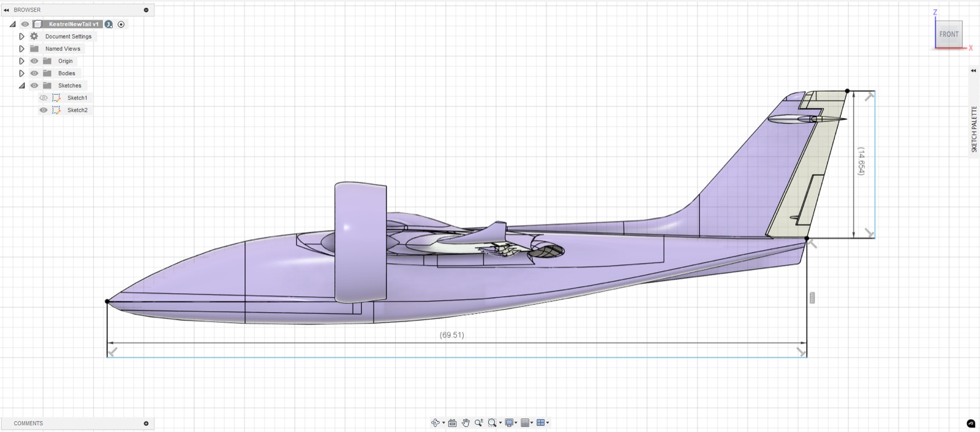Open the Viewports dropdown arrow
The image size is (980, 432).
(548, 423)
